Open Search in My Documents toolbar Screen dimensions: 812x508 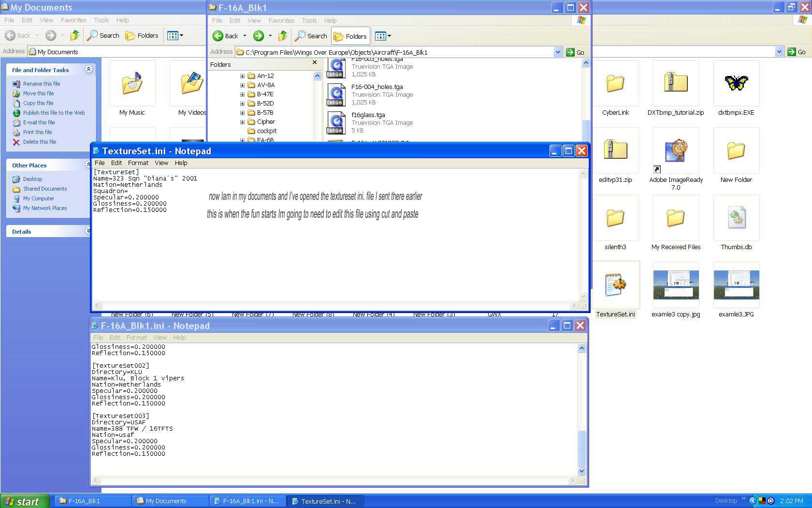[103, 35]
